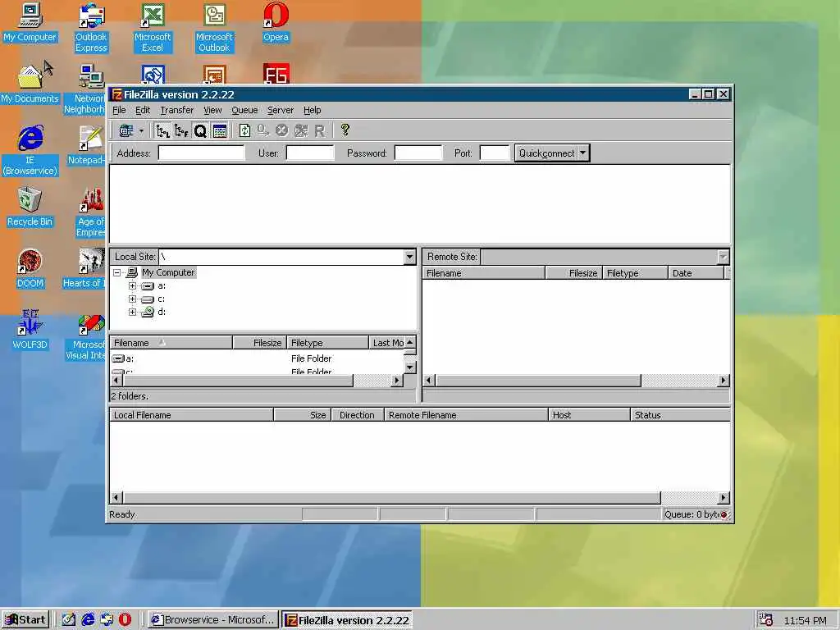The height and width of the screenshot is (630, 840).
Task: Click the Local Site path field
Action: click(281, 257)
